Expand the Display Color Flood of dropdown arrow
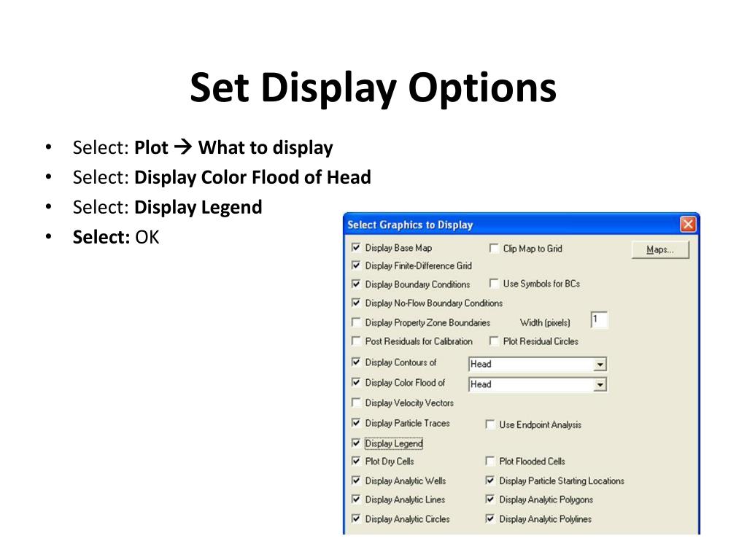747x560 pixels. (x=600, y=385)
